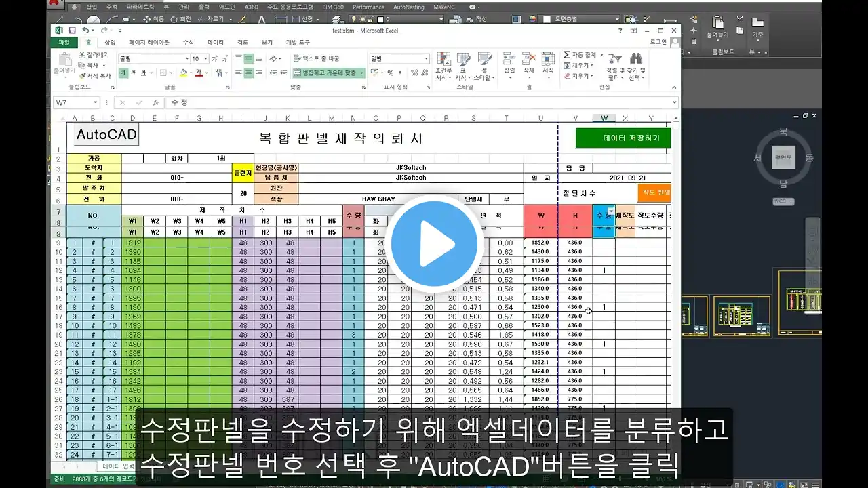Toggle center horizontal alignment
Screen dimensions: 868x488
[x=248, y=73]
